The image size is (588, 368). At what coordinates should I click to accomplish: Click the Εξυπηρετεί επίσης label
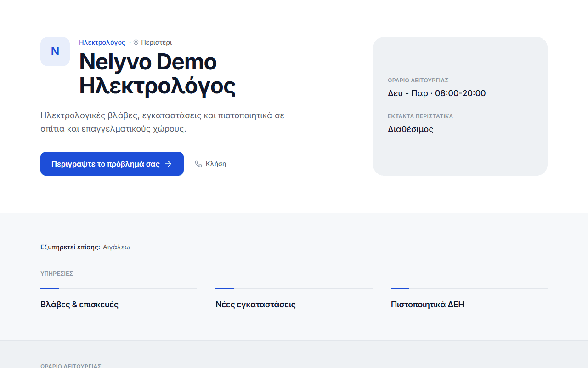coord(70,247)
